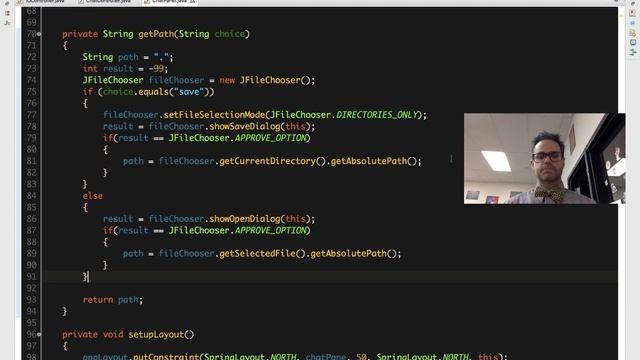Click line number 75 in the gutter
Image resolution: width=640 pixels, height=360 pixels.
pyautogui.click(x=31, y=92)
